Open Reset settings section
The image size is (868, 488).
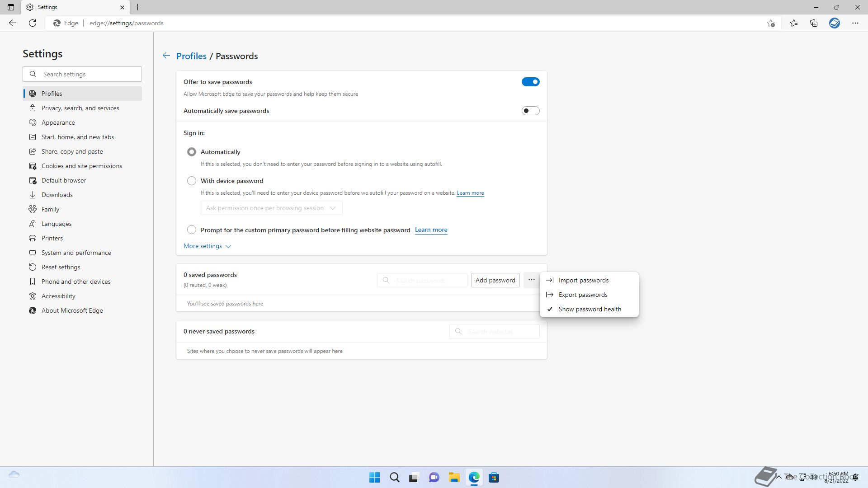pyautogui.click(x=82, y=267)
